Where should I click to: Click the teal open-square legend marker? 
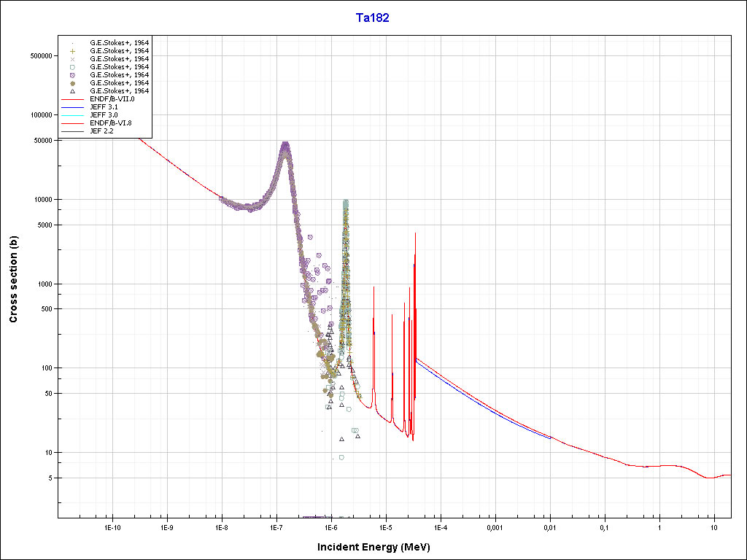[x=72, y=67]
